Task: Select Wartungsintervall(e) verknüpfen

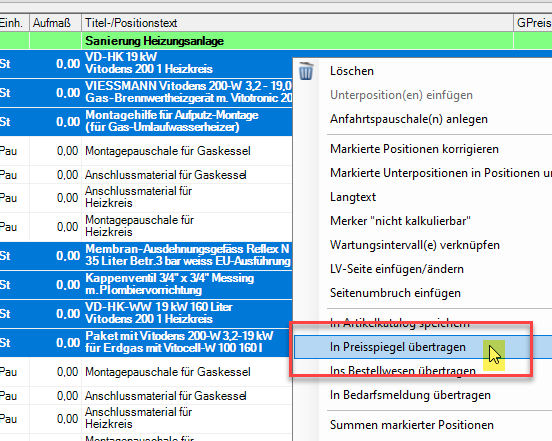Action: [415, 245]
